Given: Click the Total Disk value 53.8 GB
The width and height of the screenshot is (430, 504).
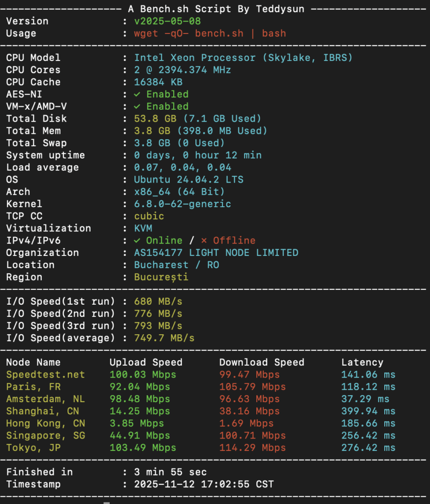Looking at the screenshot, I should pyautogui.click(x=152, y=119).
